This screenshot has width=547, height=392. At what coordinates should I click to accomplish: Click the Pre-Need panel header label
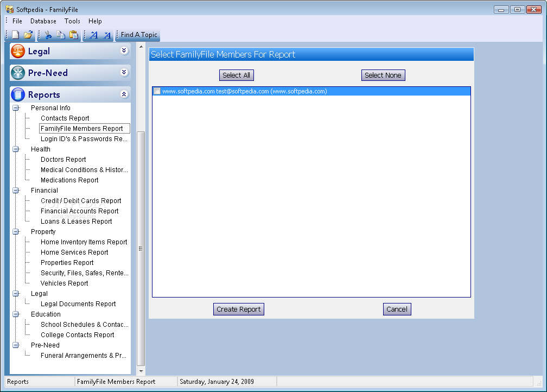(48, 73)
